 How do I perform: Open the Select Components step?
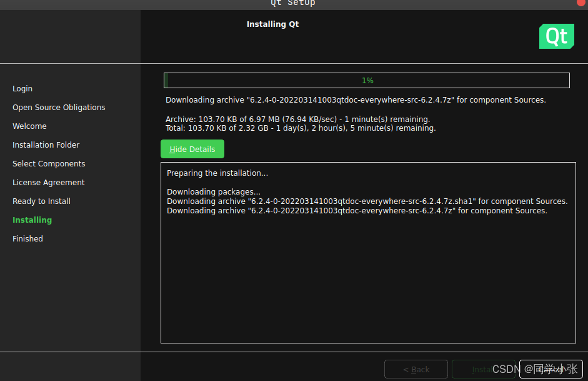pyautogui.click(x=49, y=163)
